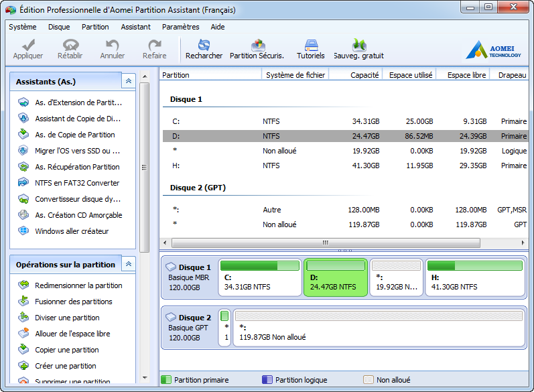Select the 119.87GB Non alloué block on Disque 2
This screenshot has height=392, width=534.
[379, 328]
